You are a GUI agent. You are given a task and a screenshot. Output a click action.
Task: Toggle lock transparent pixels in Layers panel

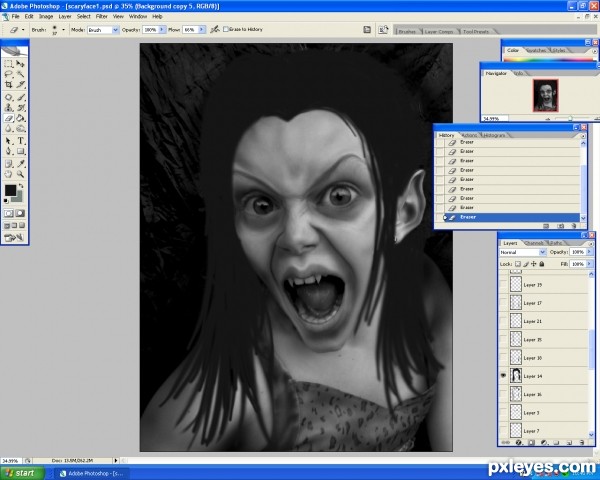point(518,264)
